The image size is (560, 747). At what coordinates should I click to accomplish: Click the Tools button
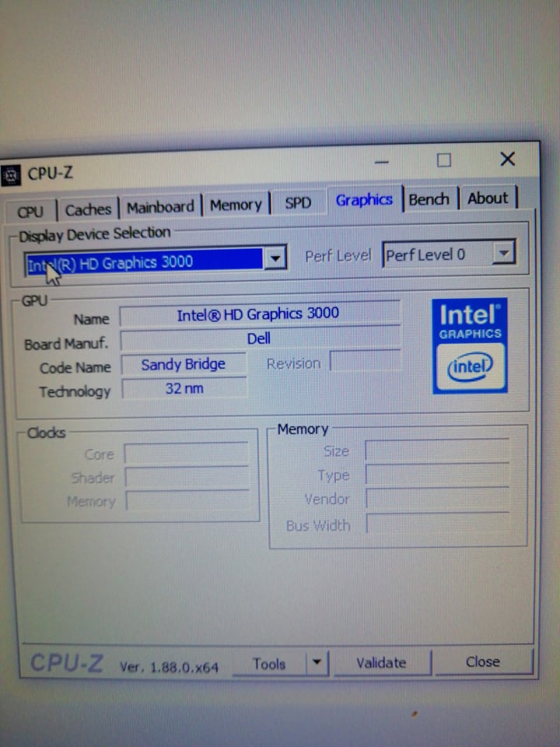click(270, 663)
